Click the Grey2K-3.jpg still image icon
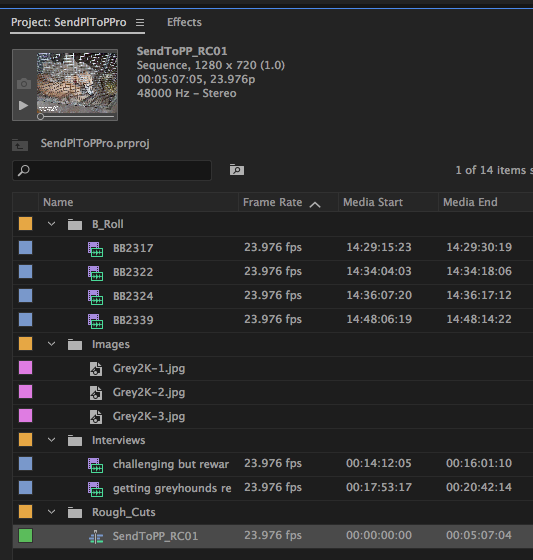 click(96, 417)
